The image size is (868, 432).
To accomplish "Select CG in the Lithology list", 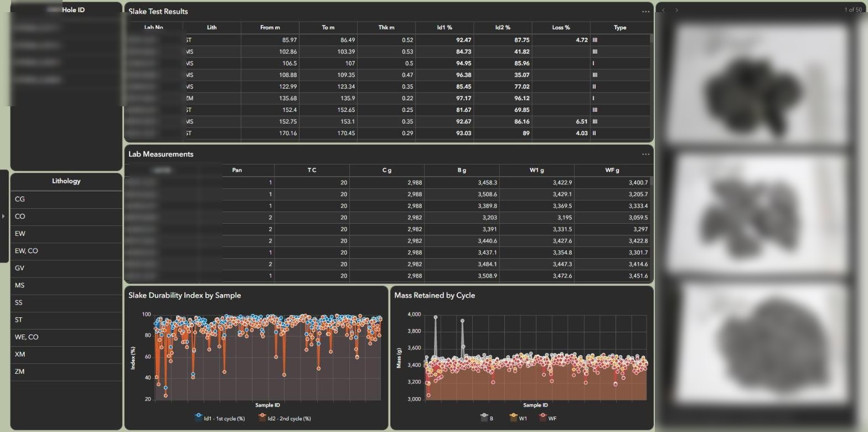I will point(66,199).
